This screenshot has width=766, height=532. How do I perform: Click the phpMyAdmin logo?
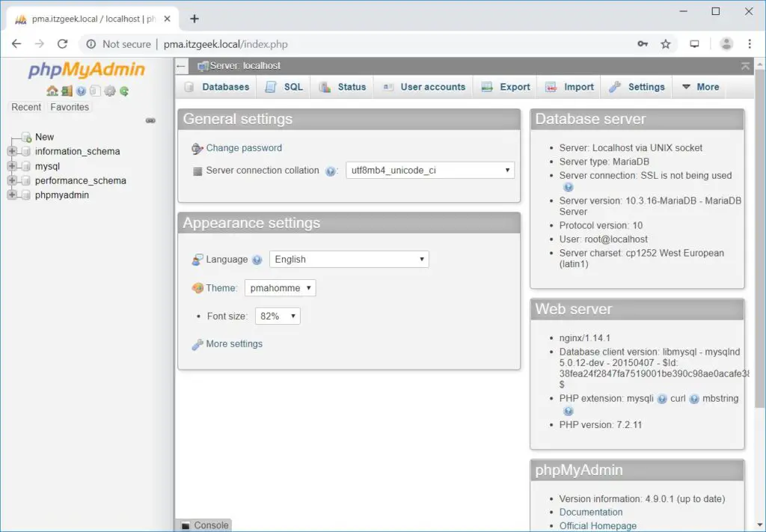[x=87, y=70]
